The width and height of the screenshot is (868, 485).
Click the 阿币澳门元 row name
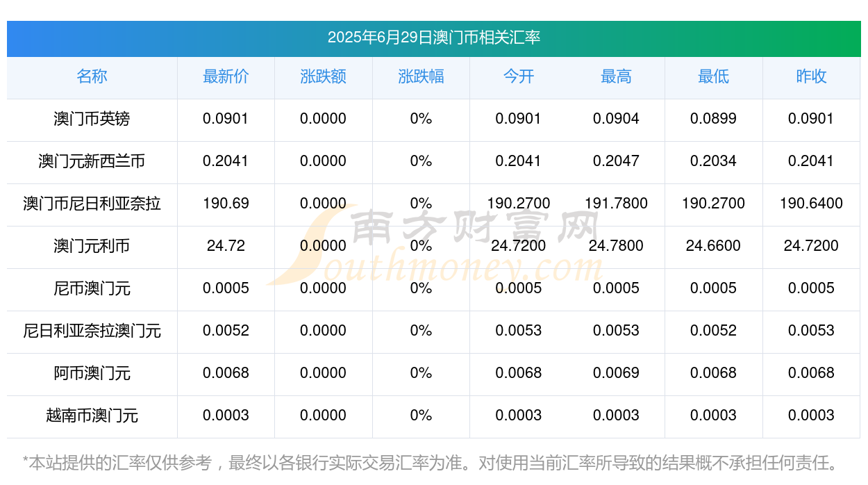pos(92,373)
